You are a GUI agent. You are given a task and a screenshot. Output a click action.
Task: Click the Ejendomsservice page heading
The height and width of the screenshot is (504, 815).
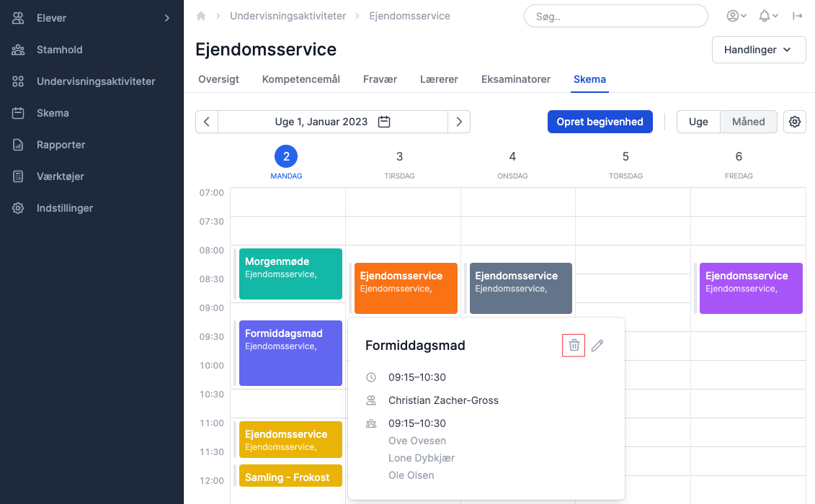[266, 50]
